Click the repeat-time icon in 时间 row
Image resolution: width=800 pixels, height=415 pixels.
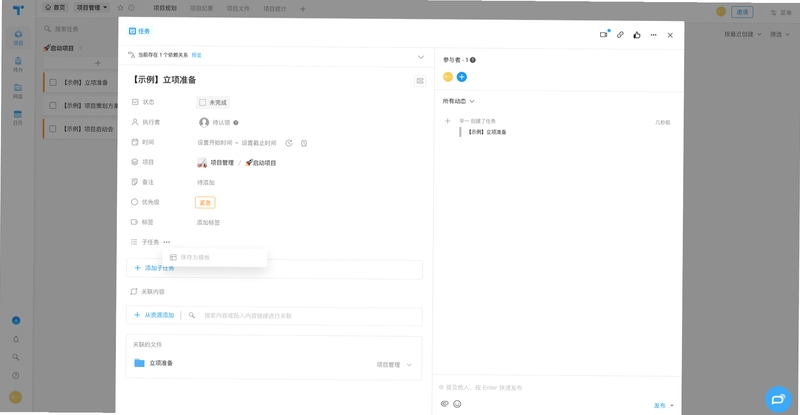coord(289,143)
